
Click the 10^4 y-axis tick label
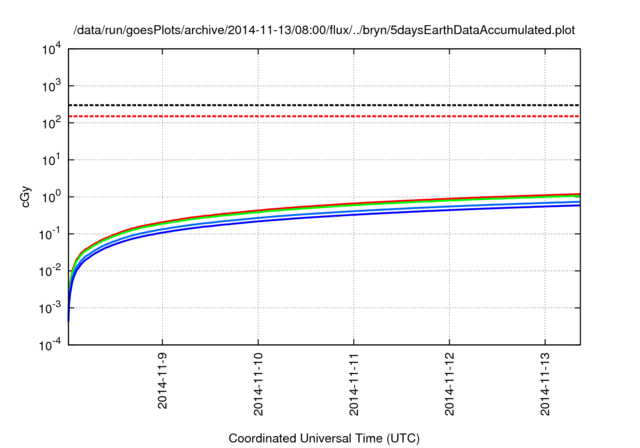pos(50,48)
